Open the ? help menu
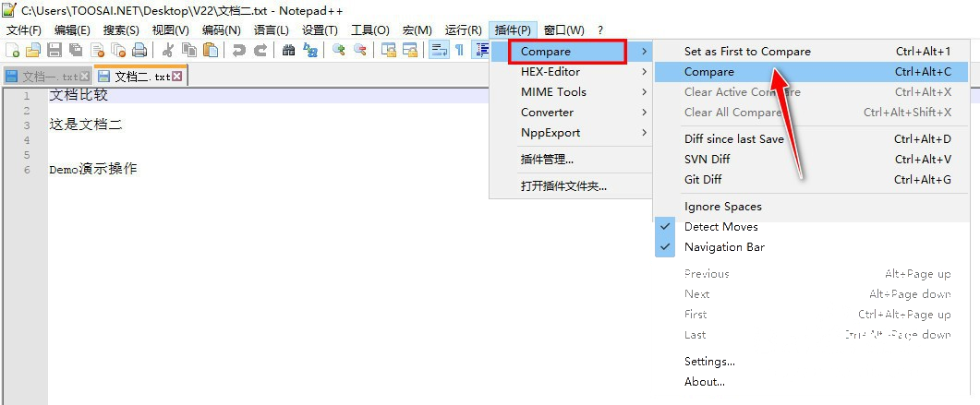980x405 pixels. (x=600, y=30)
